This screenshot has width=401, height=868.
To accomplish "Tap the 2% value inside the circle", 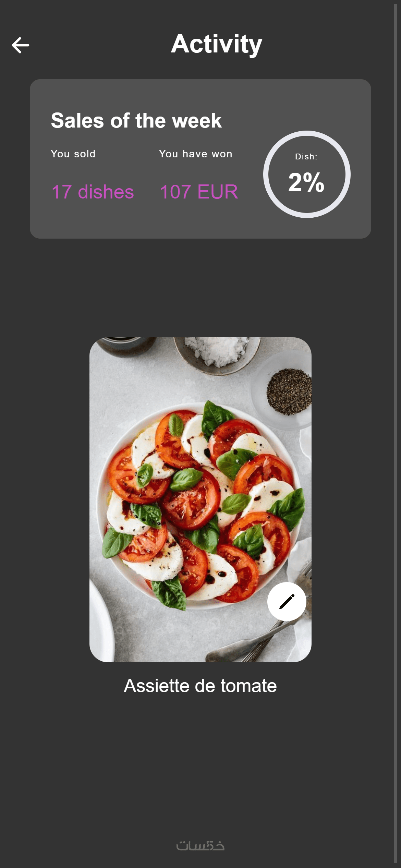I will tap(306, 182).
